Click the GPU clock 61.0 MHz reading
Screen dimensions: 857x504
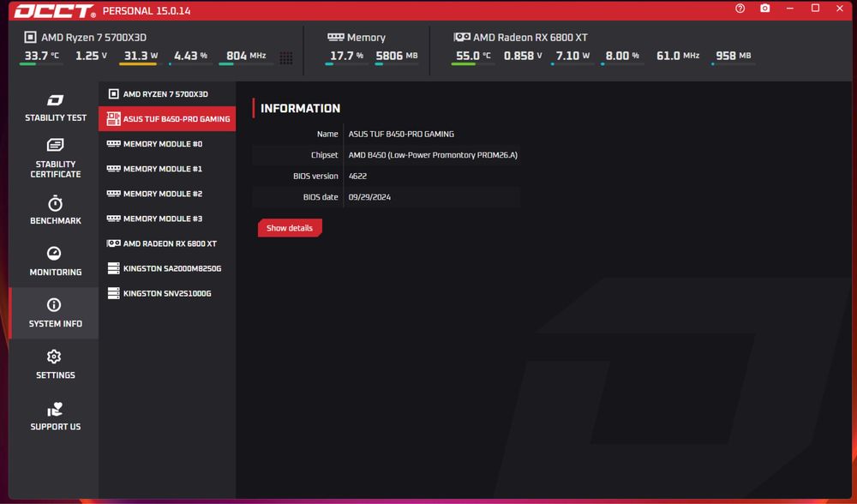point(678,56)
